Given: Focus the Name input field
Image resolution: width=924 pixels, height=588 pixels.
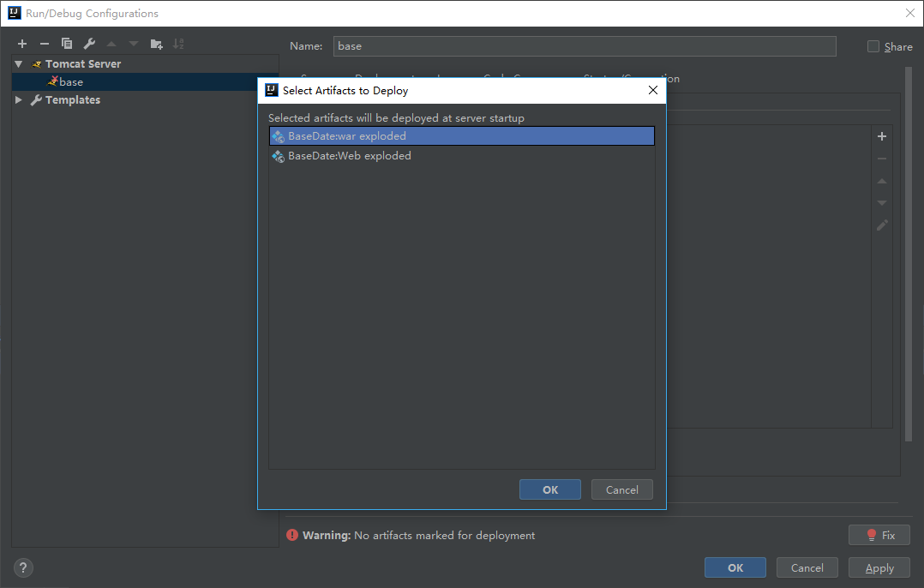Looking at the screenshot, I should 585,46.
